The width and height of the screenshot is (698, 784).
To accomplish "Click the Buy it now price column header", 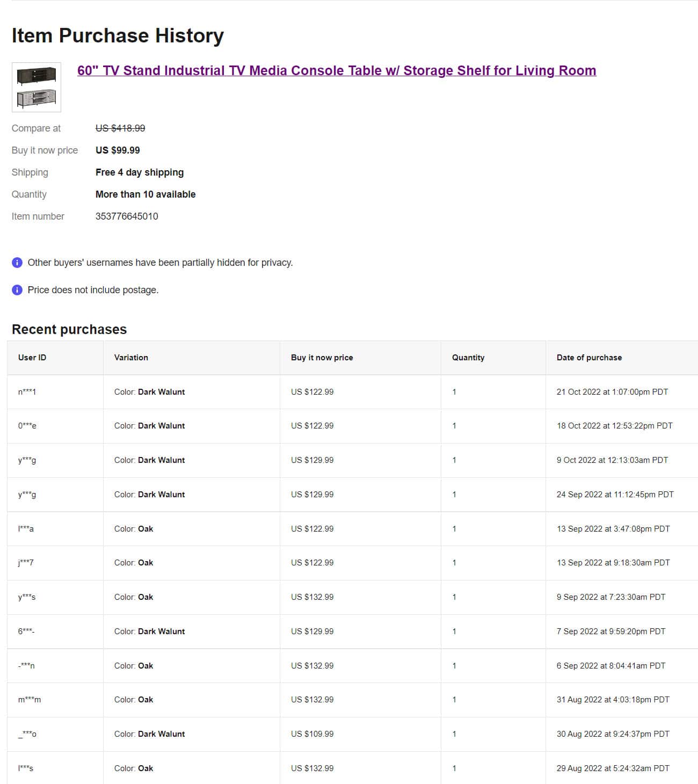I will click(322, 358).
